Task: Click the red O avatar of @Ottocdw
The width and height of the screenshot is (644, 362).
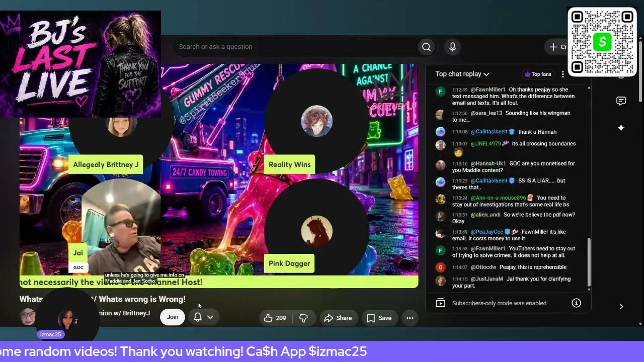Action: click(x=440, y=267)
